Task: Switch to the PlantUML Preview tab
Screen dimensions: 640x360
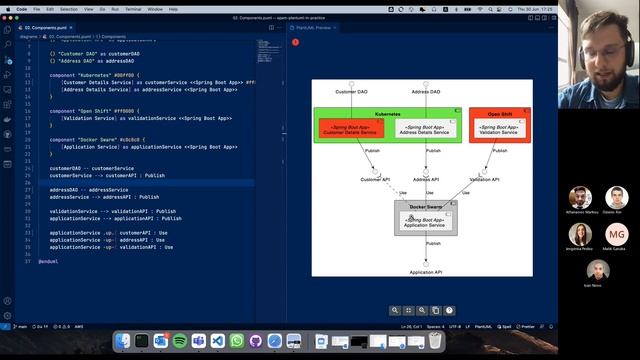Action: pyautogui.click(x=313, y=28)
